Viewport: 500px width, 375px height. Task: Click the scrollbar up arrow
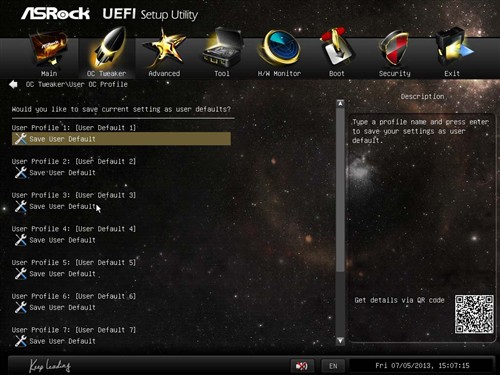pos(340,104)
